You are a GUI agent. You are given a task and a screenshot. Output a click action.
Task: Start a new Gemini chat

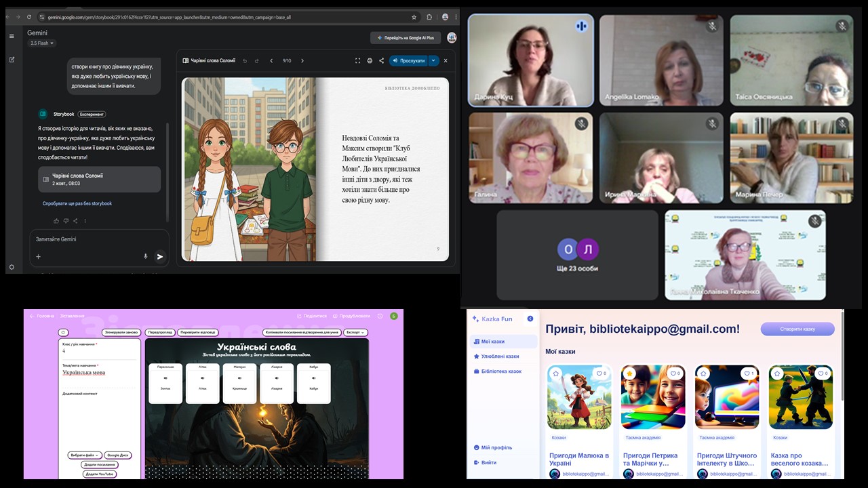click(x=12, y=60)
